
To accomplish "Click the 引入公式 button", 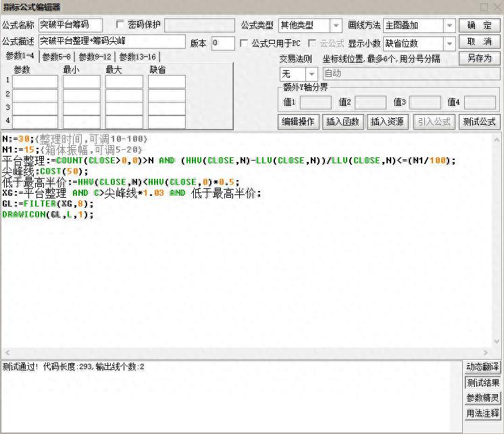I will 434,121.
